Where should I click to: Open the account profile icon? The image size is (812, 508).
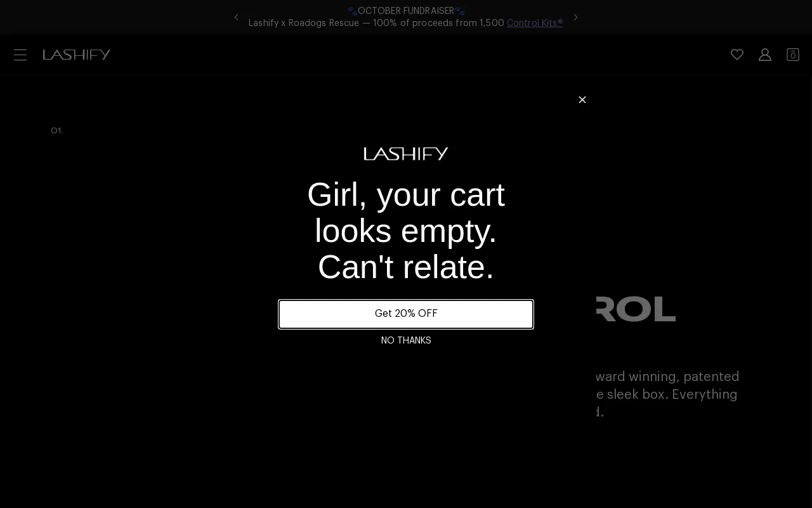point(764,55)
